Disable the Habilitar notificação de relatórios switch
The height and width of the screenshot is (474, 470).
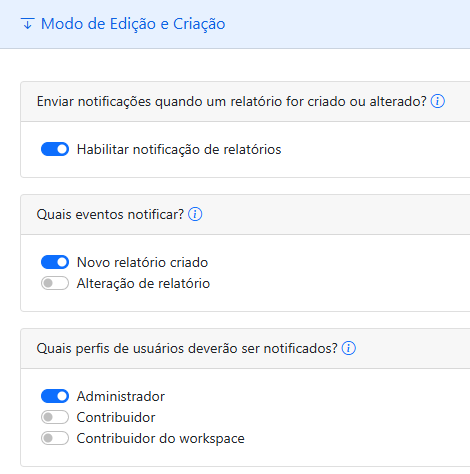(55, 149)
